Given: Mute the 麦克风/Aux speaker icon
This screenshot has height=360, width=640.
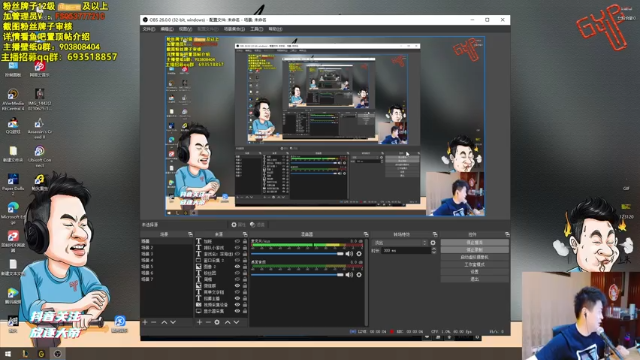Looking at the screenshot, I should (349, 254).
